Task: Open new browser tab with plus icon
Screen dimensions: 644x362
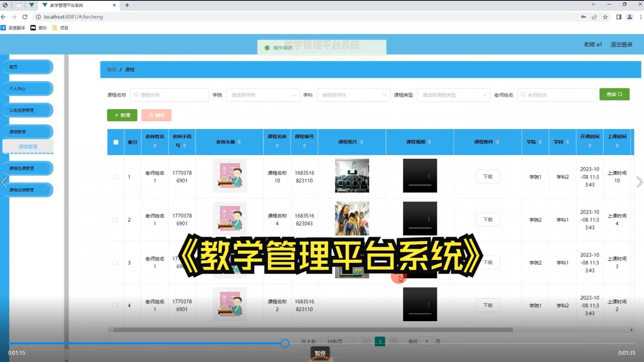Action: [127, 5]
